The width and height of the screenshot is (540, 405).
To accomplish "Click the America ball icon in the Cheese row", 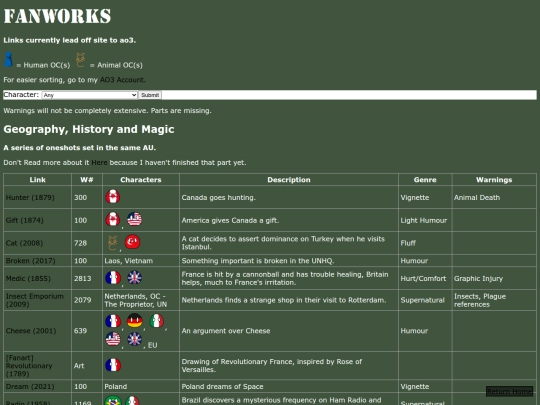I will pyautogui.click(x=113, y=339).
